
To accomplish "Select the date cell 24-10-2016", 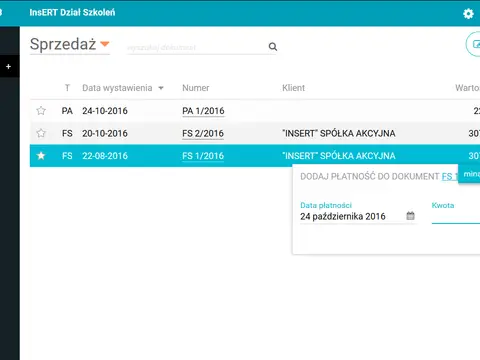I will 105,111.
